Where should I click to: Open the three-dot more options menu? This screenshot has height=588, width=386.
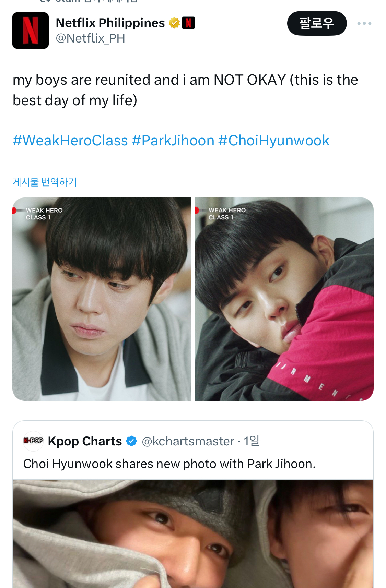[x=364, y=23]
